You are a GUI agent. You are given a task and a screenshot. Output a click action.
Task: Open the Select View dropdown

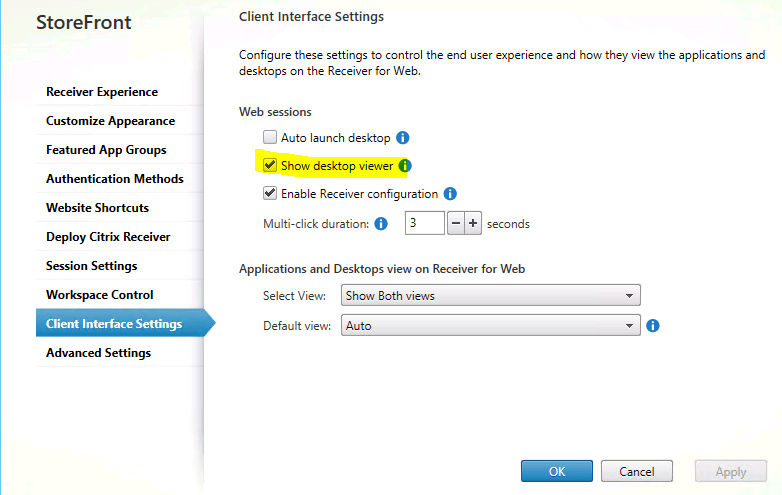(490, 296)
